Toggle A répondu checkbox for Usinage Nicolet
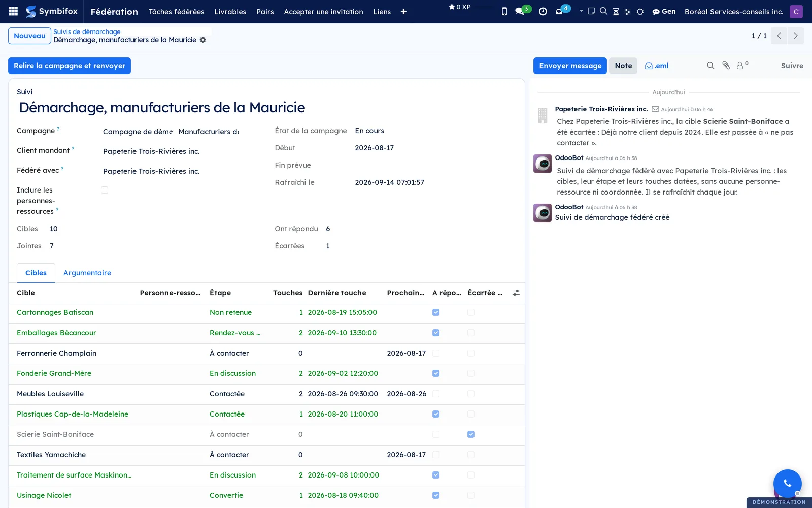 tap(436, 495)
